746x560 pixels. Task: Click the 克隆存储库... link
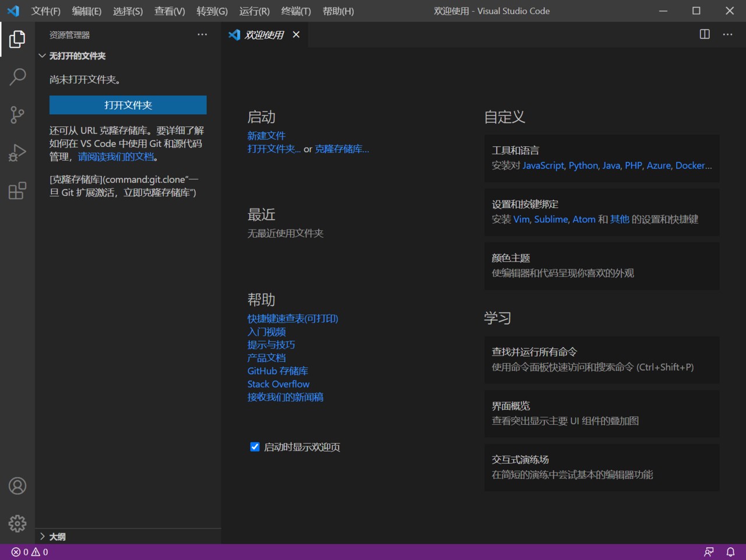(342, 149)
